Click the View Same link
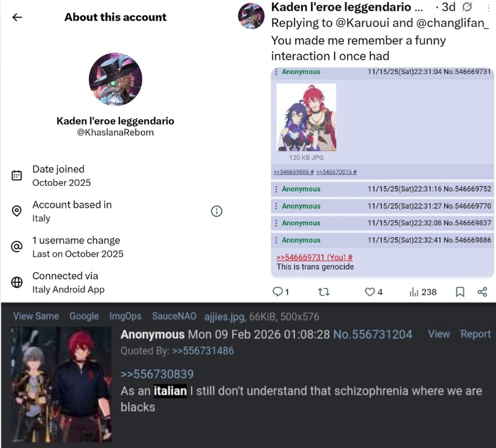The width and height of the screenshot is (496, 448). click(36, 316)
